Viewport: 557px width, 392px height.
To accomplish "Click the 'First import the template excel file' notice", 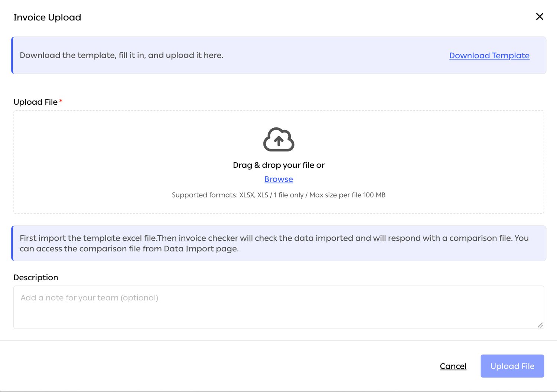I will (279, 243).
